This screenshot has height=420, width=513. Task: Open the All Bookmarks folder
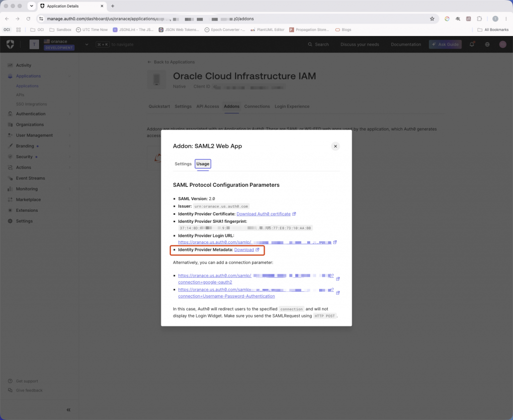point(493,30)
